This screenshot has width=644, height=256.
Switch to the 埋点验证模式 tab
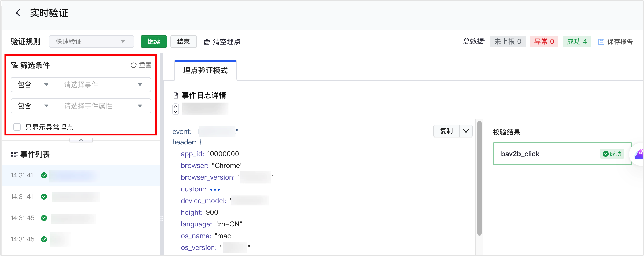(x=205, y=70)
